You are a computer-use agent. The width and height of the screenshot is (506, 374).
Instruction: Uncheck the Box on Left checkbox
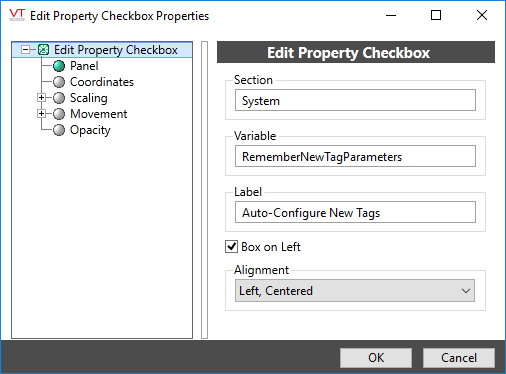[x=231, y=247]
